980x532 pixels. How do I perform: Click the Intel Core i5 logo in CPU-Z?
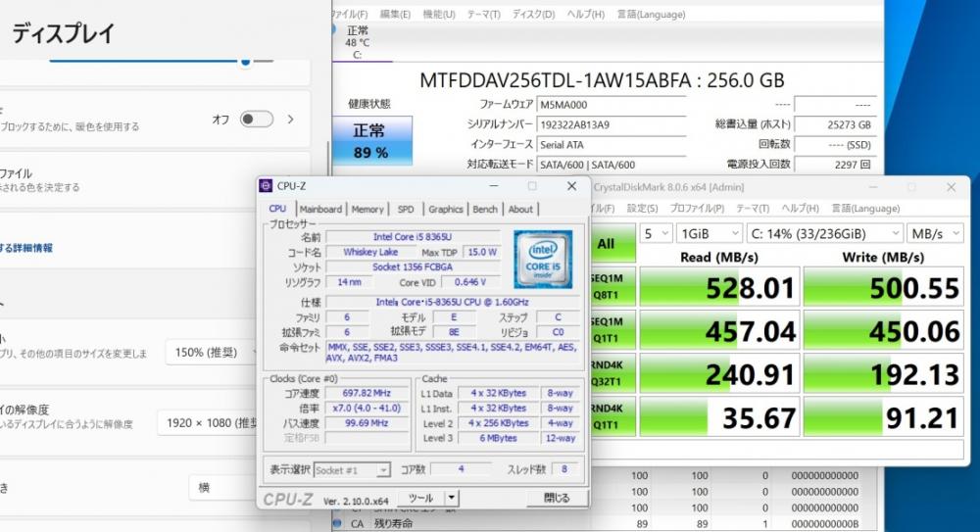click(543, 260)
